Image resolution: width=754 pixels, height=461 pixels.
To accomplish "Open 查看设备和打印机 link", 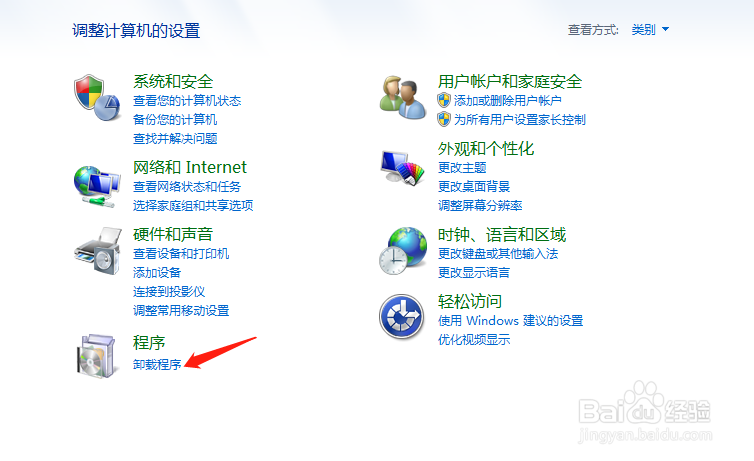I will [181, 253].
